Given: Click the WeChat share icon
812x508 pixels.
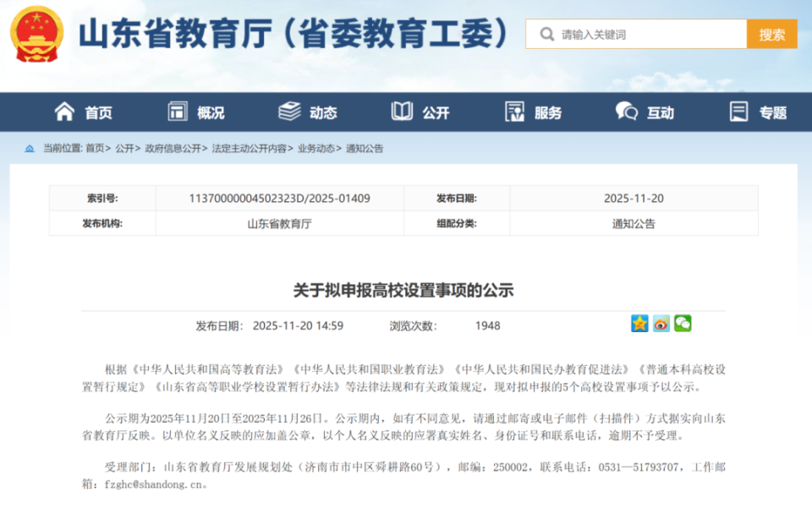Looking at the screenshot, I should (683, 323).
